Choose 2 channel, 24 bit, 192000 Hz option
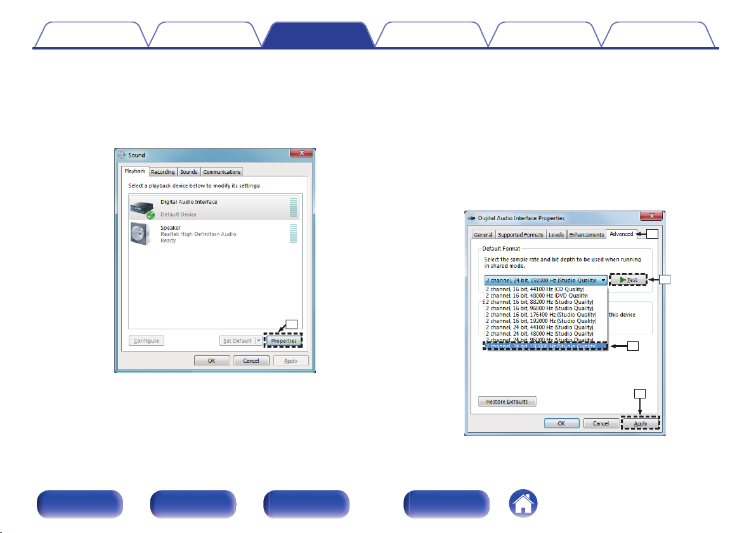 click(x=545, y=346)
